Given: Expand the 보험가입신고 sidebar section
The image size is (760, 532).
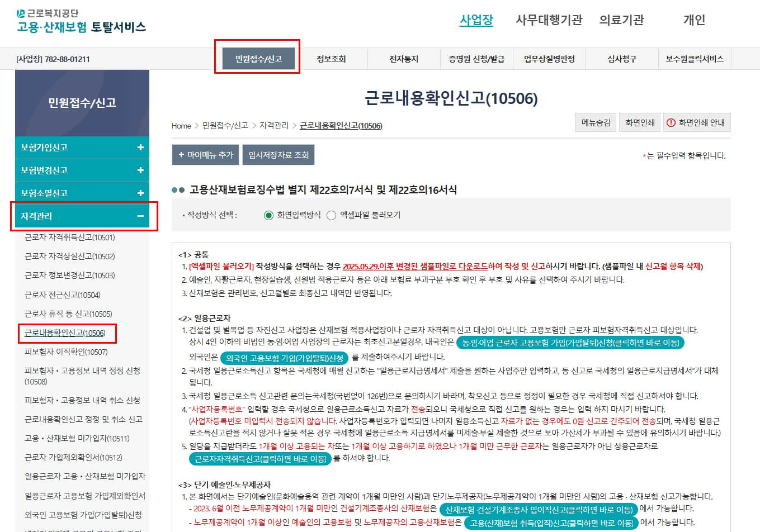Looking at the screenshot, I should [82, 148].
